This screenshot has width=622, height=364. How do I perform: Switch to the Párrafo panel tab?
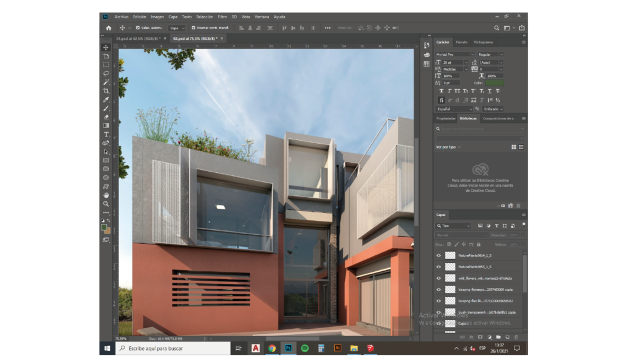462,42
